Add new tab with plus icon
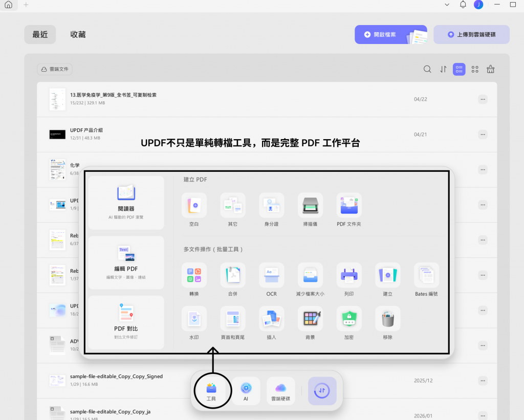This screenshot has height=420, width=524. (x=26, y=5)
